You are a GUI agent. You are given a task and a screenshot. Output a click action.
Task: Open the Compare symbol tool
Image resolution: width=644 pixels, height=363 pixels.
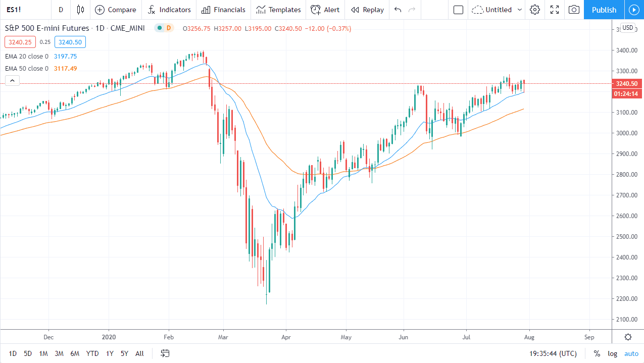[x=115, y=10]
